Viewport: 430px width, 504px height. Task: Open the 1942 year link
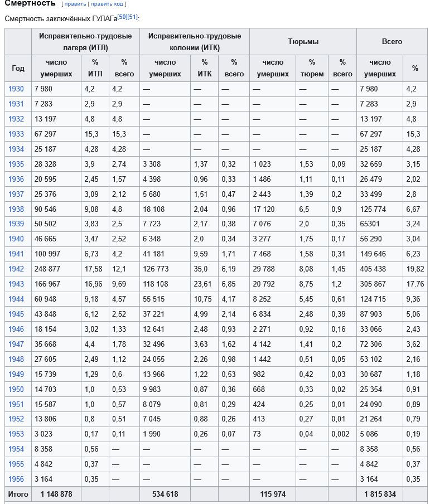[x=16, y=269]
